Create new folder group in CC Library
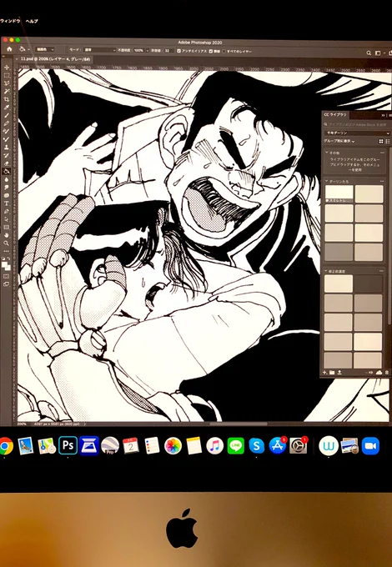This screenshot has height=567, width=392. tap(332, 372)
